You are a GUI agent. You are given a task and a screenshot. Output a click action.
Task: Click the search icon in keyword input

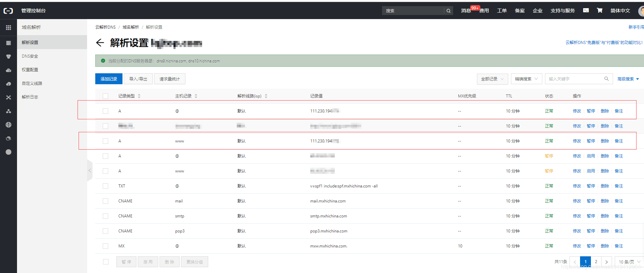tap(606, 79)
